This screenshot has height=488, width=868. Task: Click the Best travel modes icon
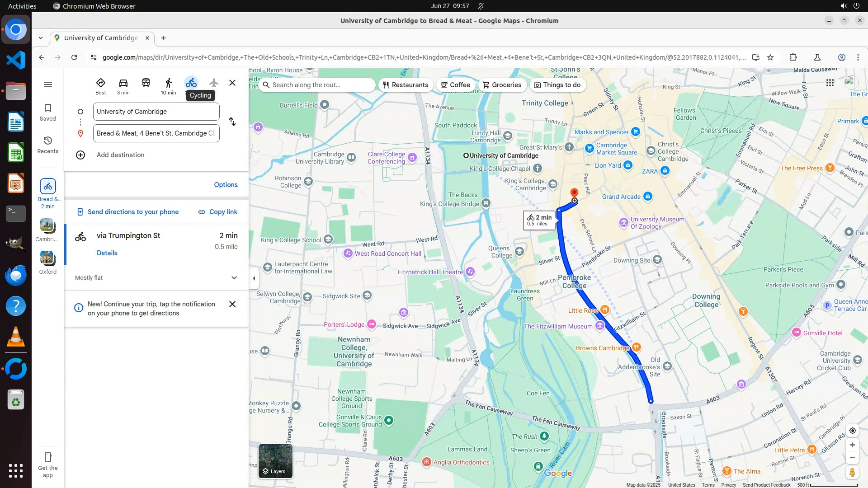coord(100,83)
